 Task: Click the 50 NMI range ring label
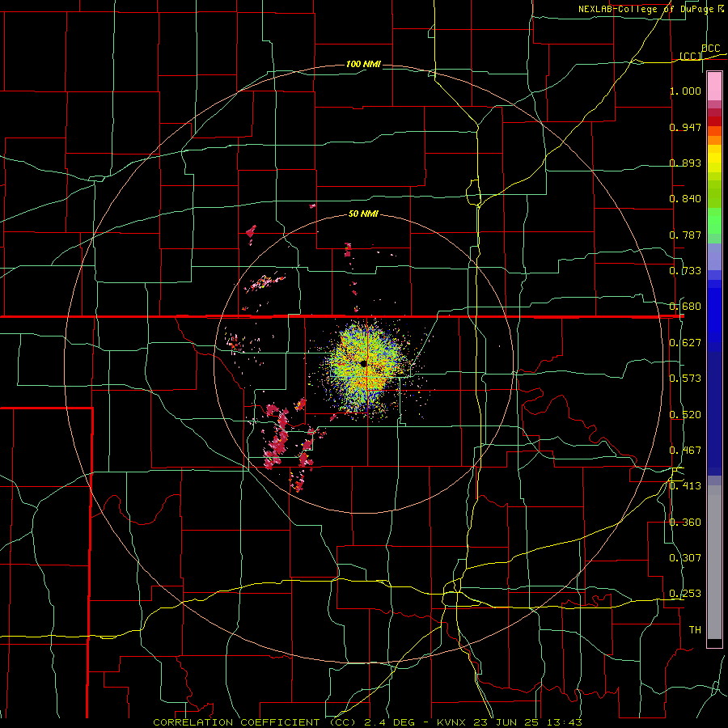pyautogui.click(x=363, y=214)
